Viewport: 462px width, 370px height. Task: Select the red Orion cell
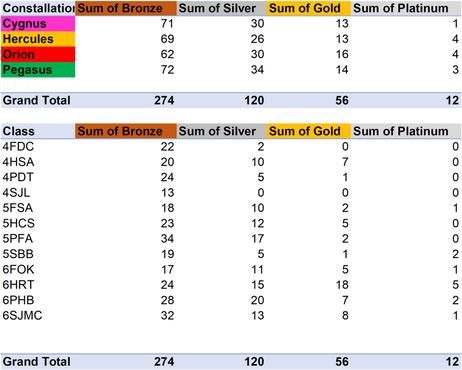click(38, 54)
